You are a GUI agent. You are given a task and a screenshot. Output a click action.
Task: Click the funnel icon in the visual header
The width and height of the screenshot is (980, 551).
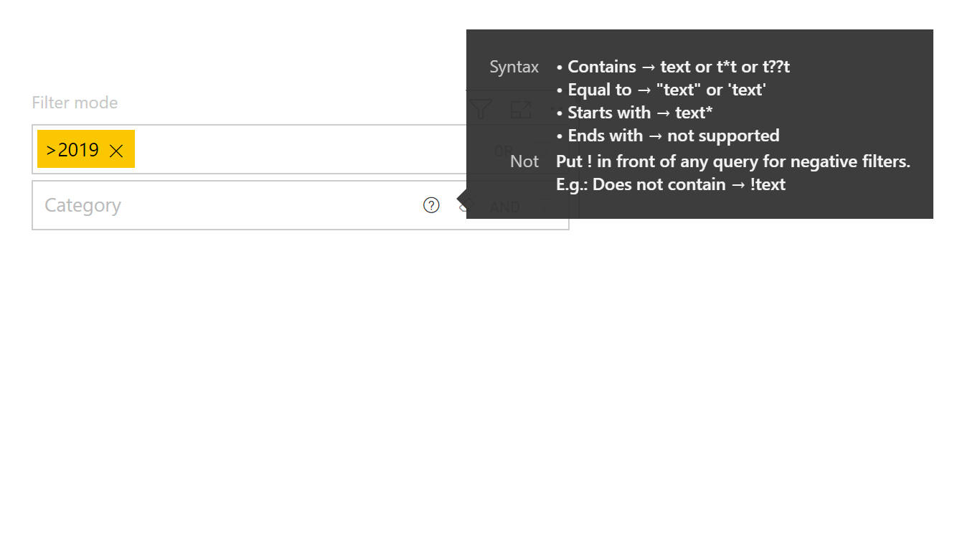click(481, 110)
